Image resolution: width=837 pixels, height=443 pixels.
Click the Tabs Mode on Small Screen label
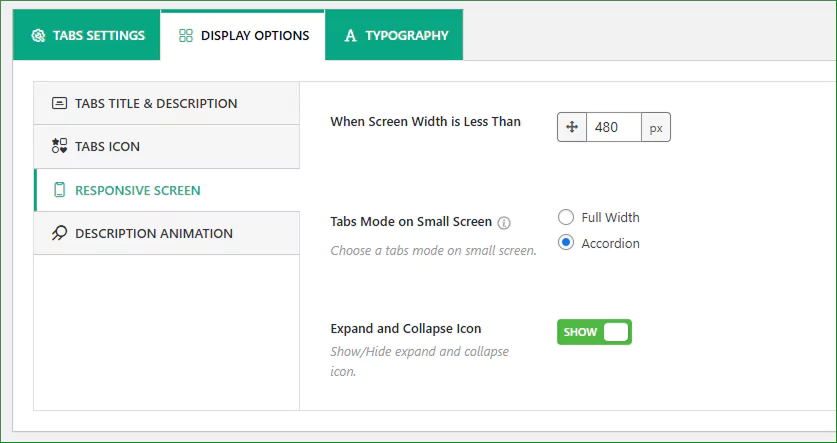(x=411, y=222)
